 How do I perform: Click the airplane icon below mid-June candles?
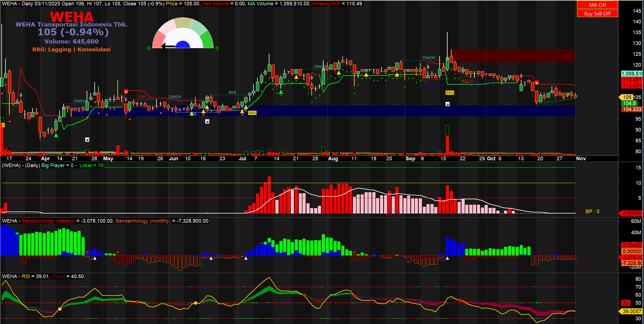point(207,122)
